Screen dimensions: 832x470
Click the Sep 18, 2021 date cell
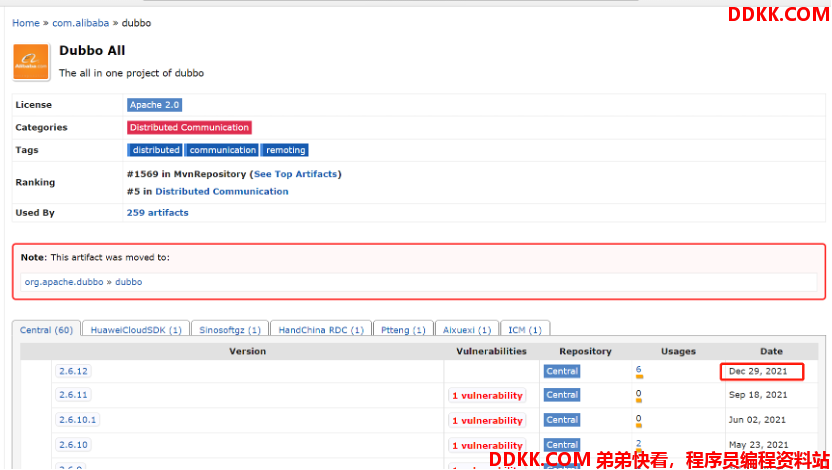[758, 395]
